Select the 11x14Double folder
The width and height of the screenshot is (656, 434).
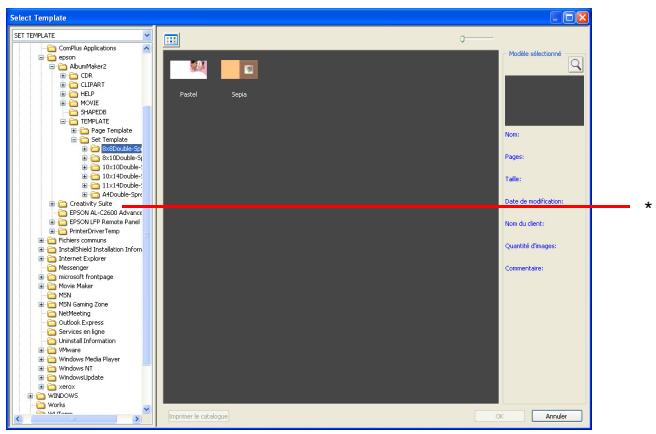[x=122, y=185]
